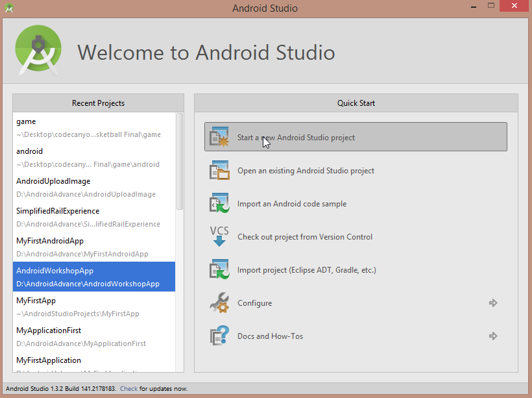Viewport: 532px width, 398px height.
Task: Open Docs and How-Tos label
Action: pyautogui.click(x=270, y=336)
